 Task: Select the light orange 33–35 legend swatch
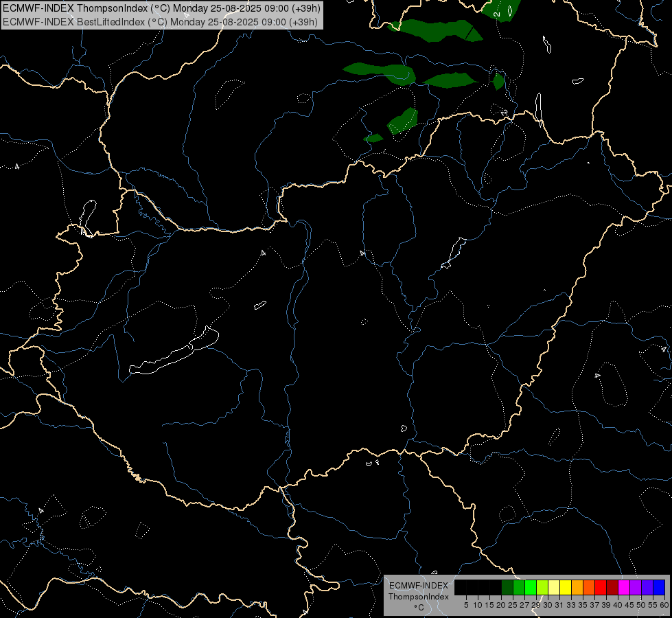(x=577, y=587)
